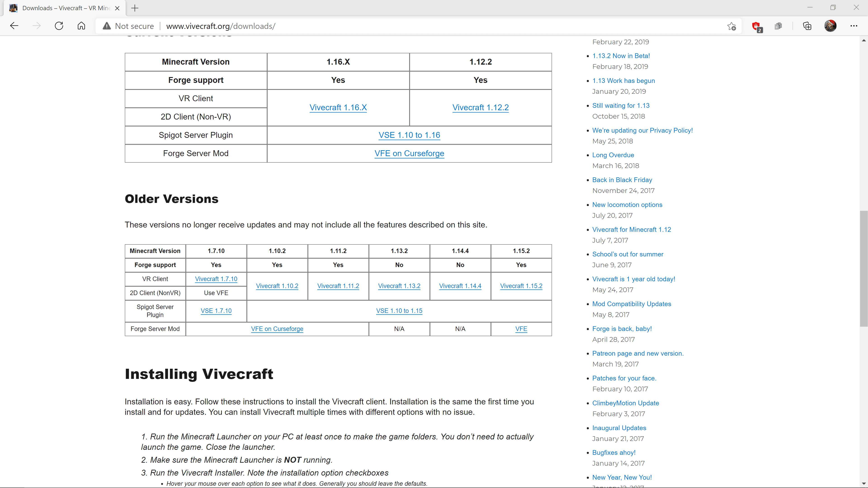The image size is (868, 488).
Task: Select the Downloads – Vivecraft tab
Action: point(65,8)
